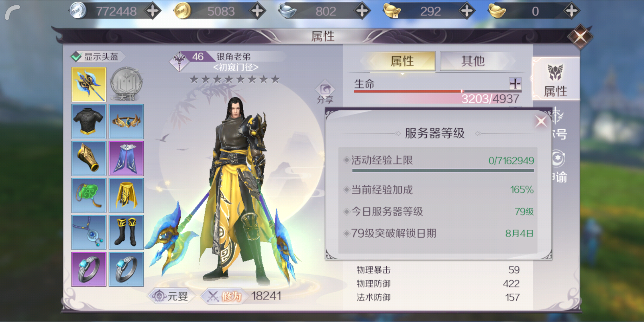Switch to the 其他 tab

473,61
